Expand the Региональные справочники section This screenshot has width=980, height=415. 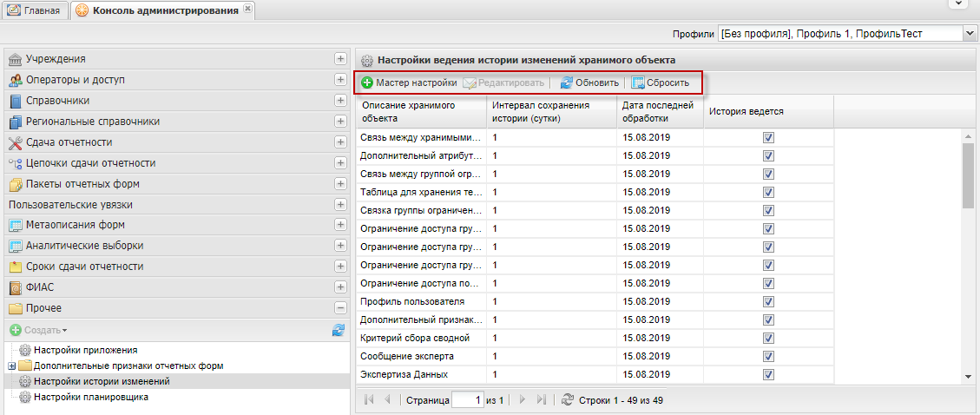pyautogui.click(x=340, y=122)
